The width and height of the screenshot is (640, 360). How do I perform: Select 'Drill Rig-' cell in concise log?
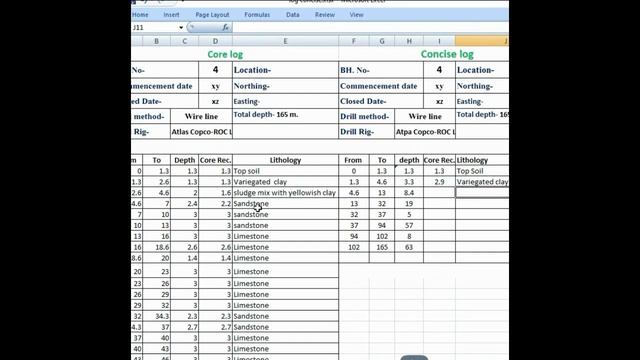click(x=367, y=132)
